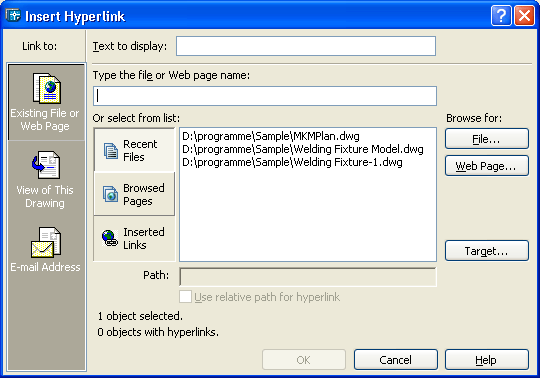Close the Insert Hyperlink dialog

click(524, 15)
